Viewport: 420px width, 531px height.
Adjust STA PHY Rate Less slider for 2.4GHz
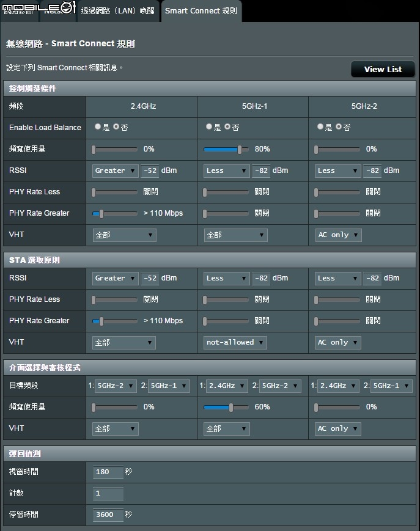114,299
